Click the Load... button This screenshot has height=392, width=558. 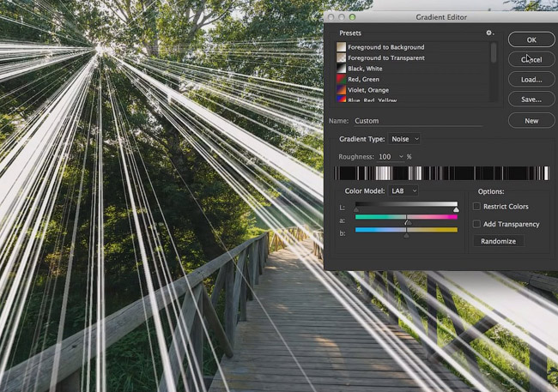[531, 79]
